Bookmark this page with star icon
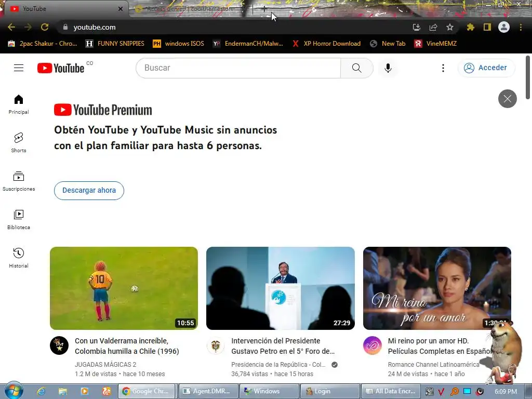 click(450, 27)
